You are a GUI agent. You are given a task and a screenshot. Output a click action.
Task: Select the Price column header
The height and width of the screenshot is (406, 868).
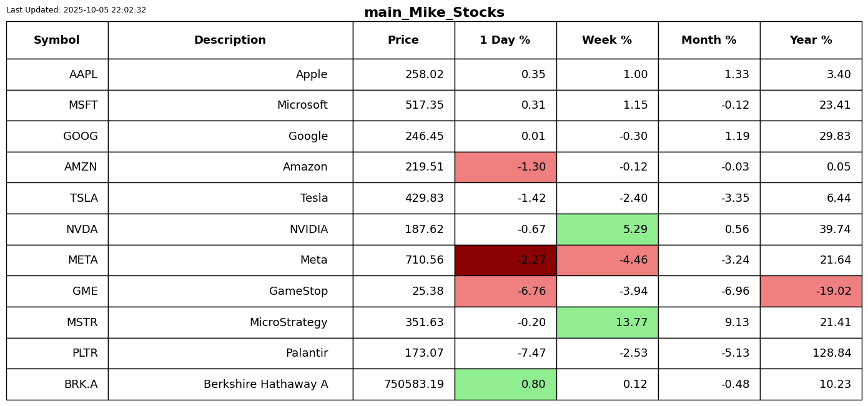point(403,41)
